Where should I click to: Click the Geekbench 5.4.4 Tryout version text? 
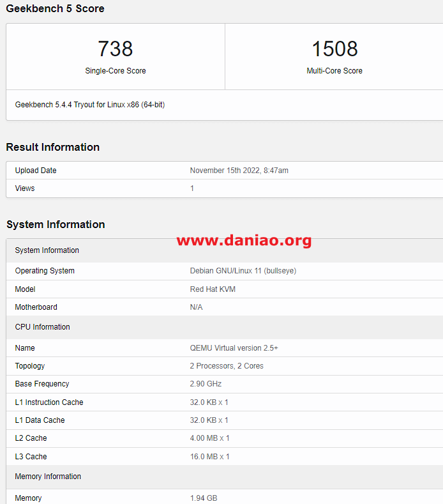click(89, 104)
